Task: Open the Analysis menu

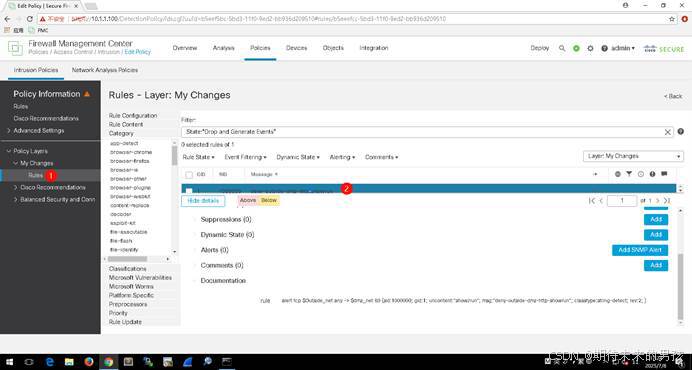Action: [224, 48]
